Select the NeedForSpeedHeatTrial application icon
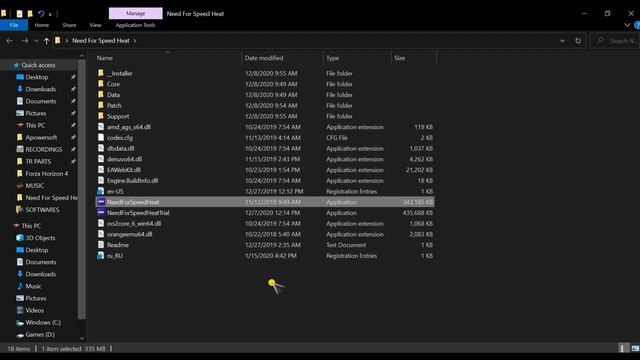Screen dimensions: 640x360 [x=101, y=213]
